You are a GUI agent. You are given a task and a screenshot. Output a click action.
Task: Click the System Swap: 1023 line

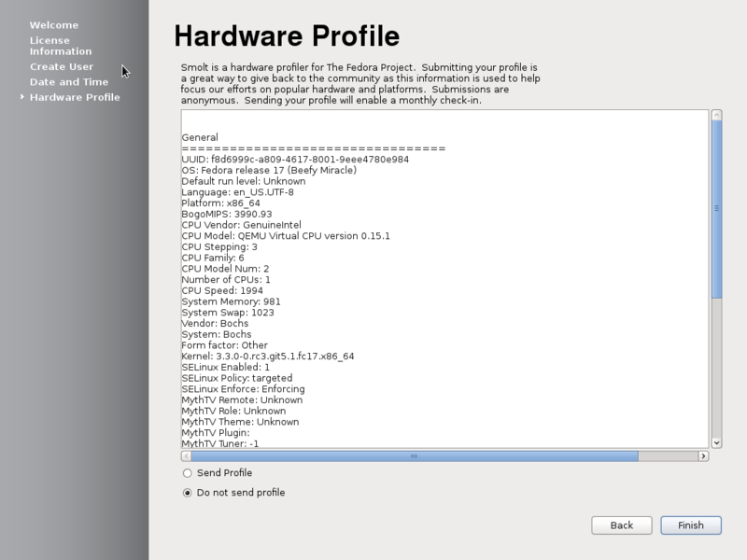click(228, 313)
